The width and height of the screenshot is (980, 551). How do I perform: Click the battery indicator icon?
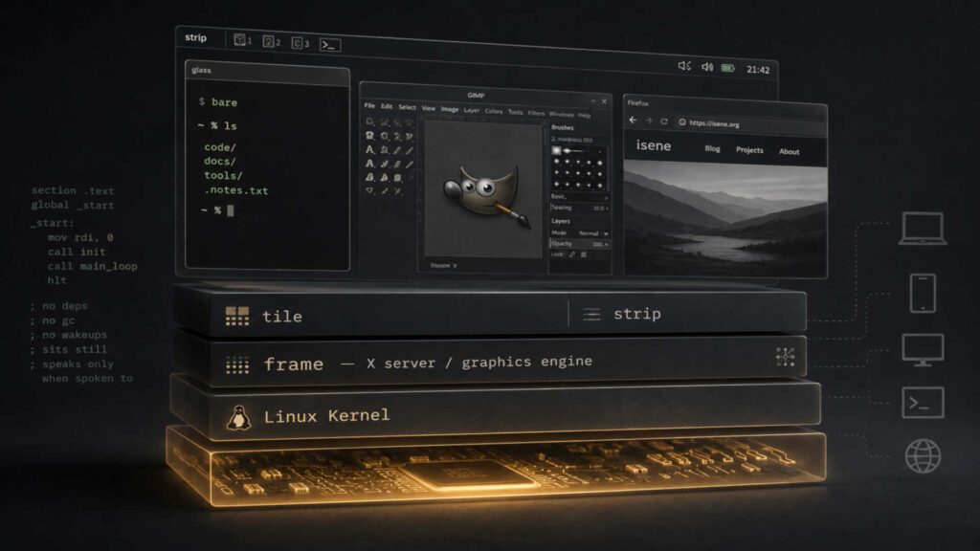coord(728,68)
